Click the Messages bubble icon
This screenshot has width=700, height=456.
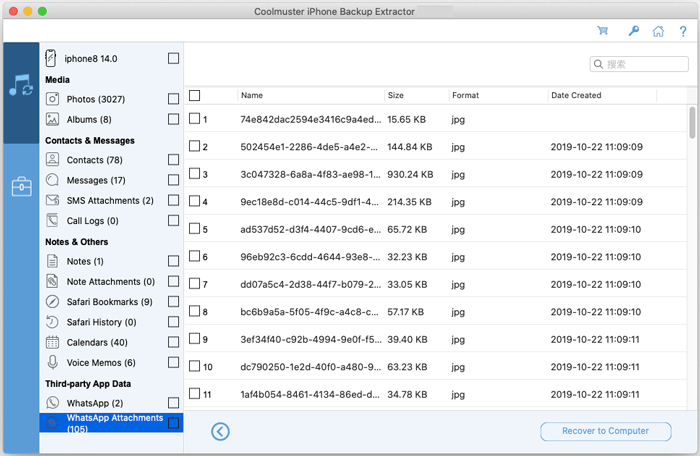[x=52, y=180]
